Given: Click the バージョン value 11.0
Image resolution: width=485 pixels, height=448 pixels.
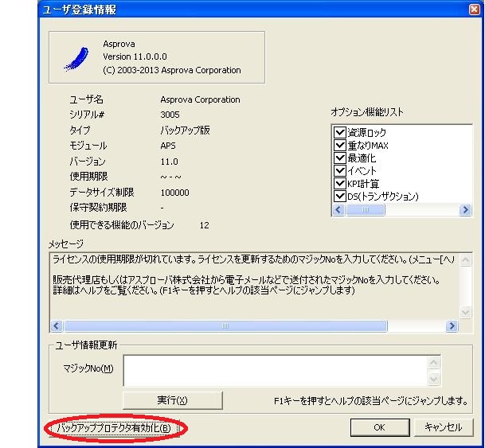Looking at the screenshot, I should point(169,162).
